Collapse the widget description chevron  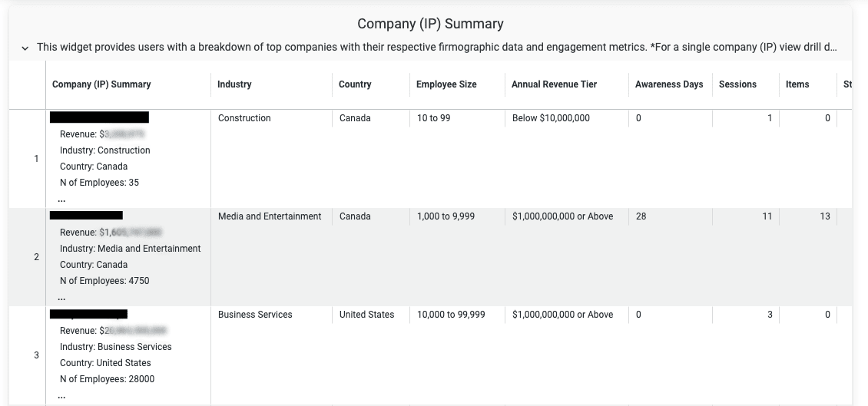coord(25,48)
